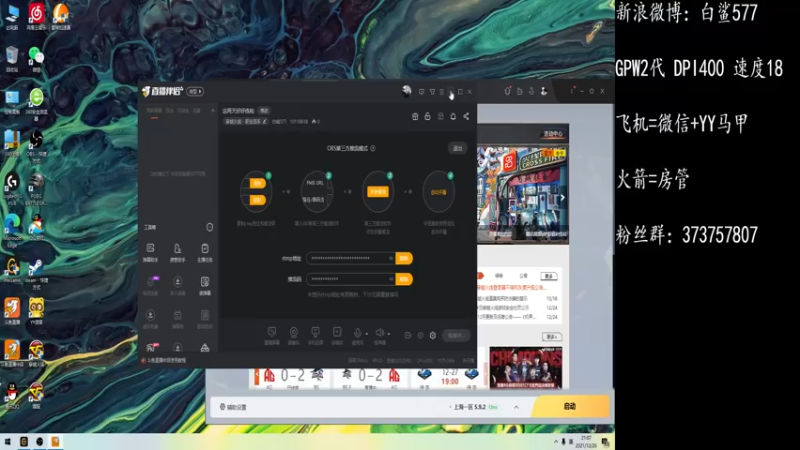Click into the stream code field
The image size is (800, 450).
coord(351,279)
